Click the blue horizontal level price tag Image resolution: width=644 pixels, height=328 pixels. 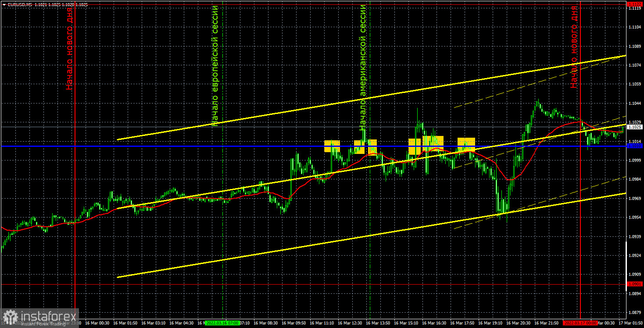point(634,146)
